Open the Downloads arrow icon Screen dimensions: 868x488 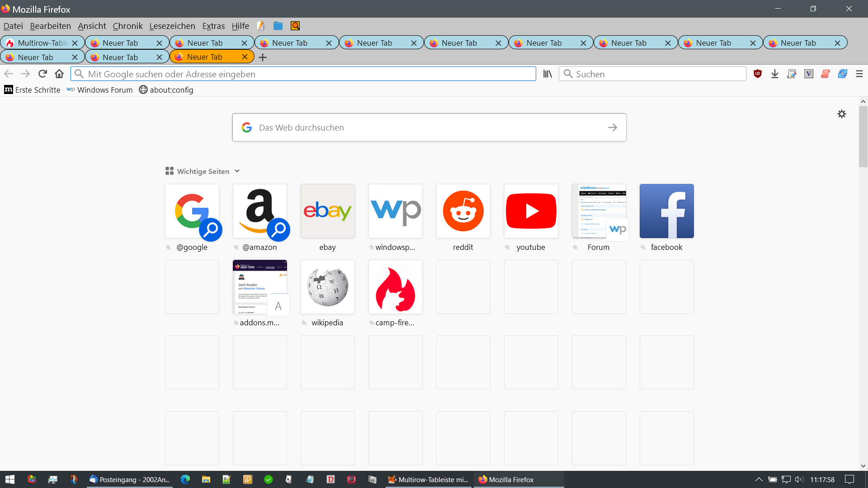click(x=775, y=74)
